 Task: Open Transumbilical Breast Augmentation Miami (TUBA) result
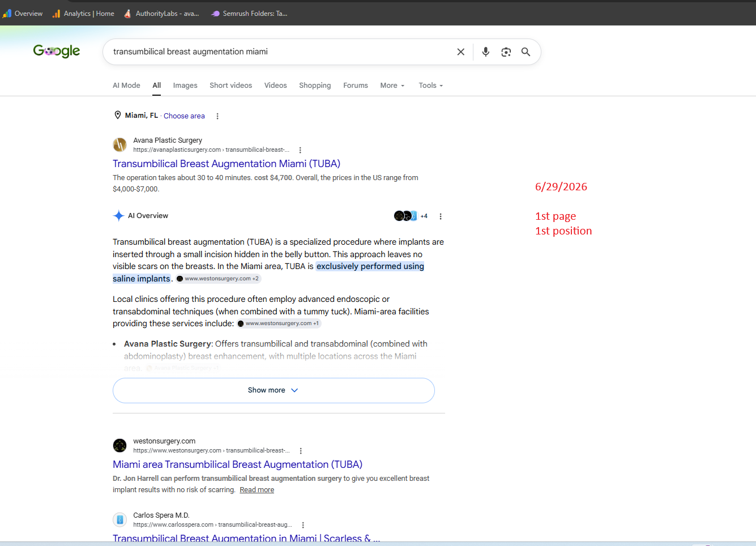pos(227,164)
